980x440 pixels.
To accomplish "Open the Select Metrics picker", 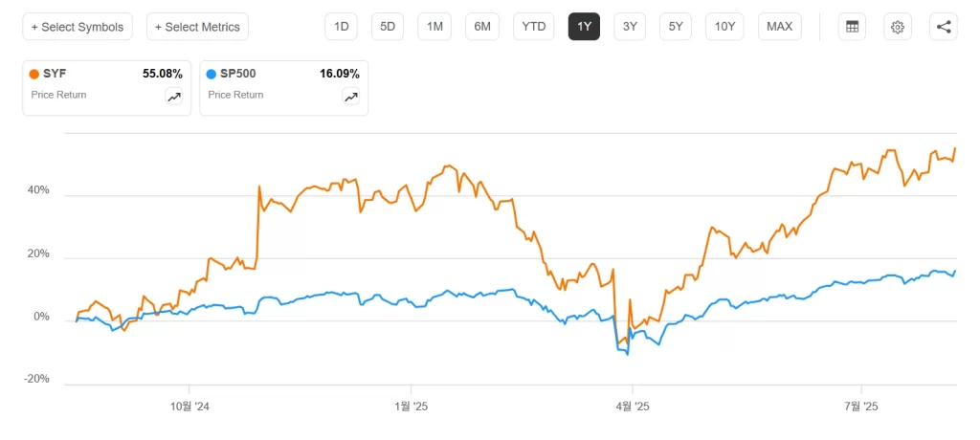I will pos(197,27).
